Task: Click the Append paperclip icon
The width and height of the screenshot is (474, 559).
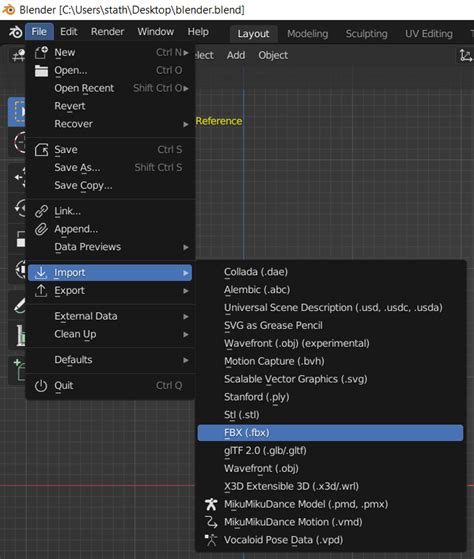Action: tap(41, 229)
